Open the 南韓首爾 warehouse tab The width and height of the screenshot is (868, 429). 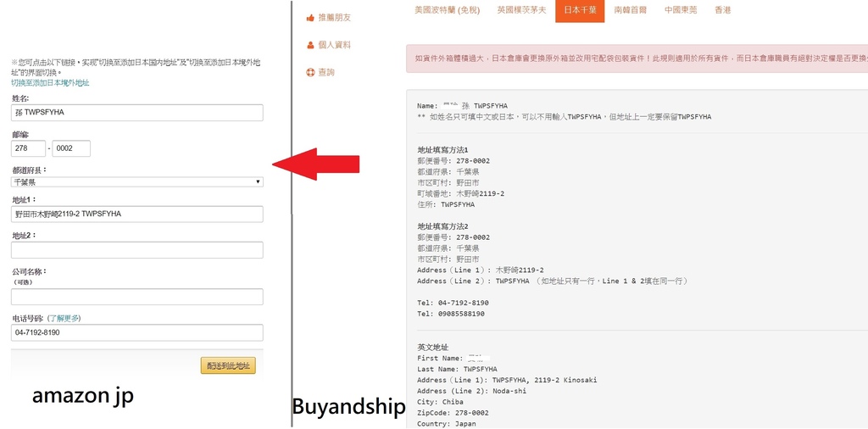click(x=630, y=10)
